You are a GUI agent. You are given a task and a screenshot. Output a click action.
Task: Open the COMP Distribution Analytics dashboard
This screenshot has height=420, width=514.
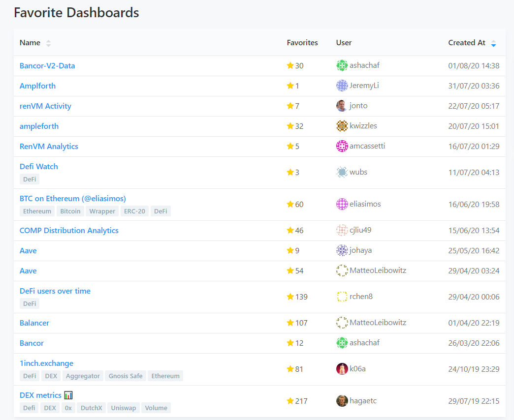point(69,231)
